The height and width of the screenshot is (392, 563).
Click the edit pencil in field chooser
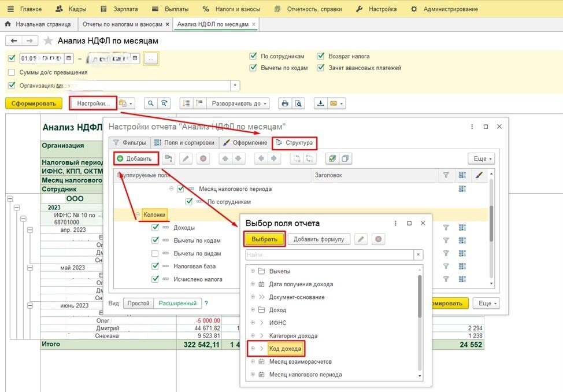(361, 239)
